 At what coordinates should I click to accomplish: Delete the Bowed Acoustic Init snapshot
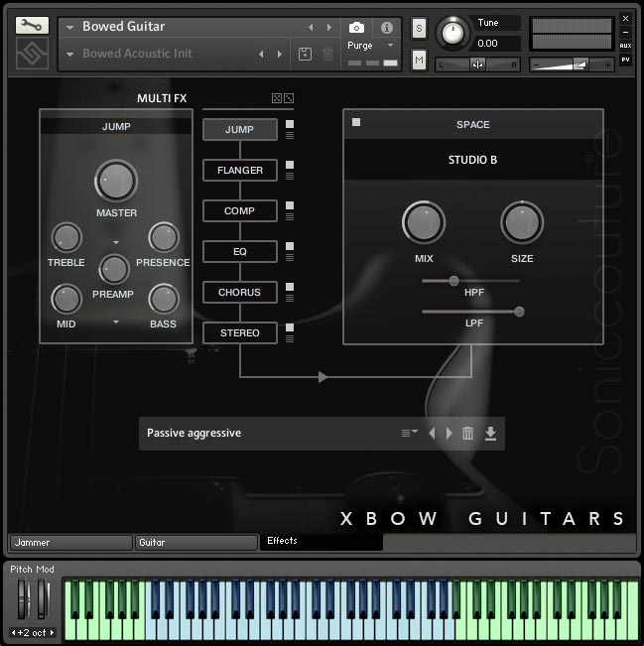tap(328, 54)
